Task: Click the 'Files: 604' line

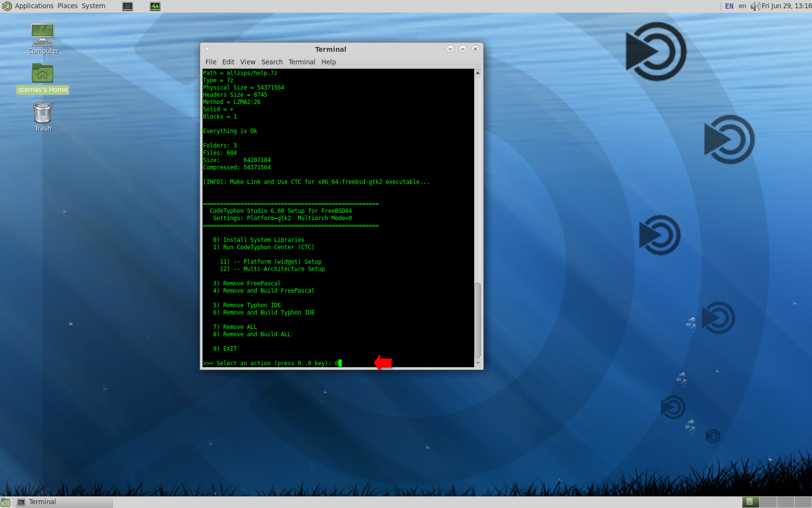Action: coord(220,153)
